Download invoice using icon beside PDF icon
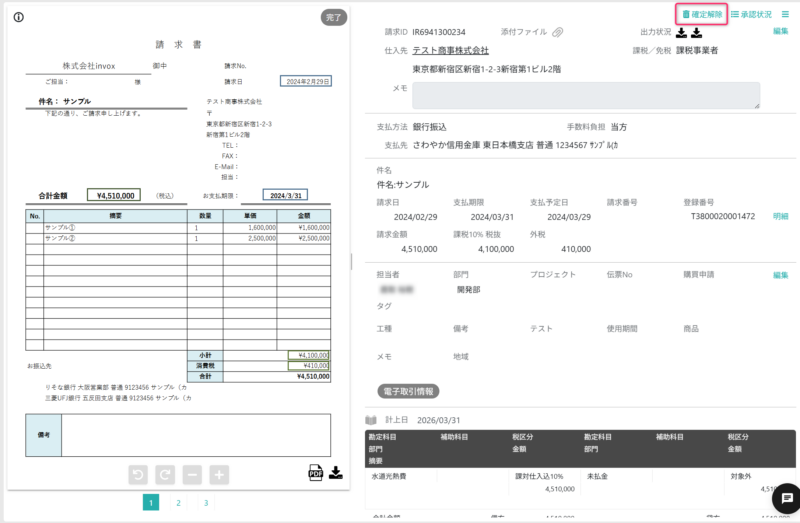 pos(336,473)
